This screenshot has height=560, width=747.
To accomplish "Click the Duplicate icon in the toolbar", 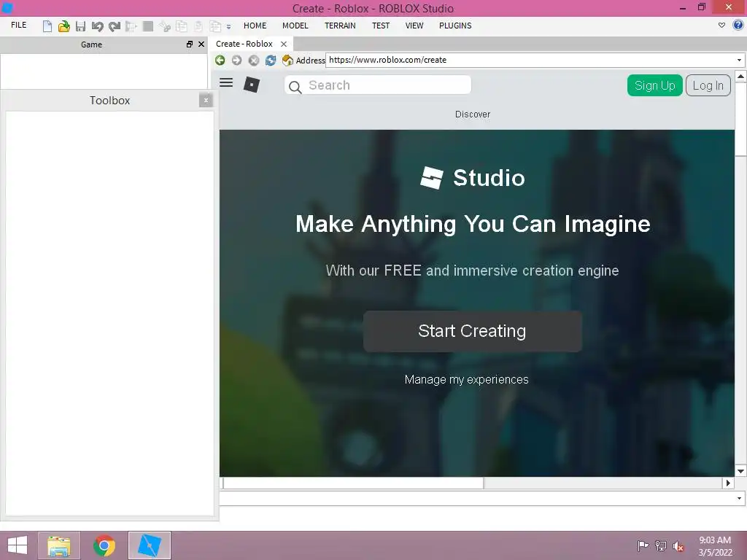I will coord(215,26).
